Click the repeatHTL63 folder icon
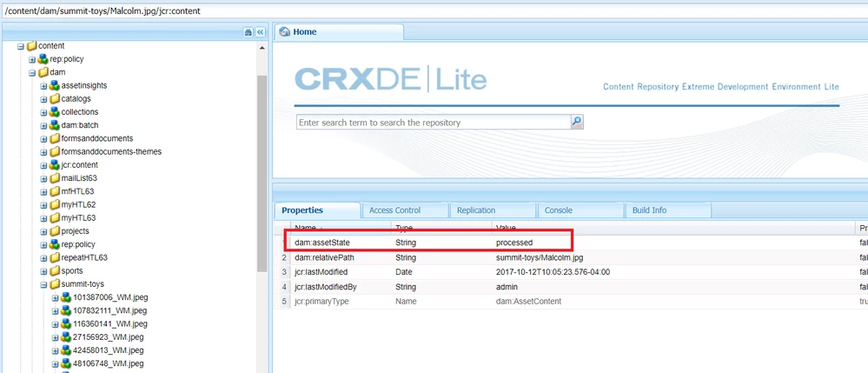The height and width of the screenshot is (373, 868). pos(54,257)
